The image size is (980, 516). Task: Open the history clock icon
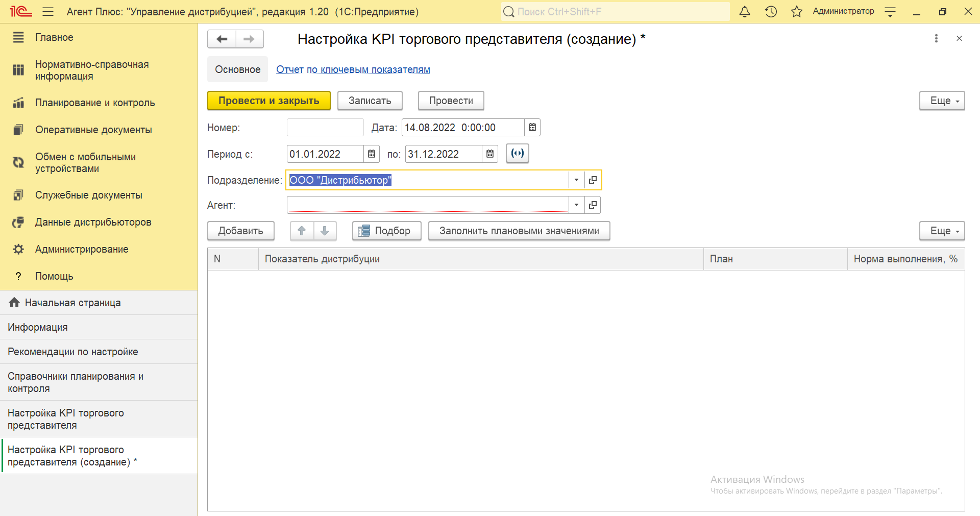(771, 11)
